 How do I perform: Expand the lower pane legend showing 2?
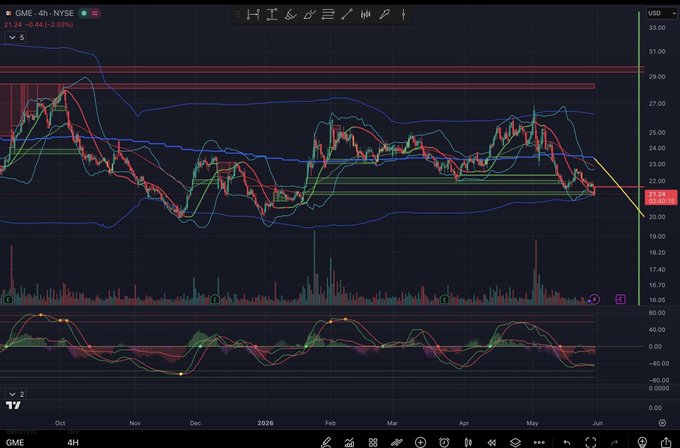click(x=16, y=394)
